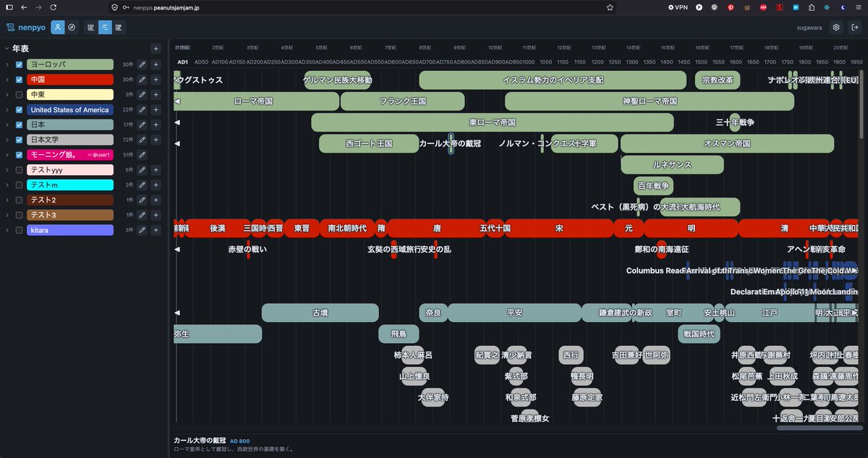Image resolution: width=868 pixels, height=458 pixels.
Task: Edit the kitara timeline pencil icon
Action: (142, 230)
